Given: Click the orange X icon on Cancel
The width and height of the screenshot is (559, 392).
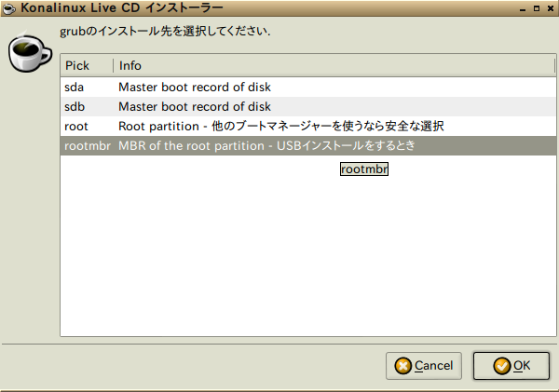Looking at the screenshot, I should 403,366.
